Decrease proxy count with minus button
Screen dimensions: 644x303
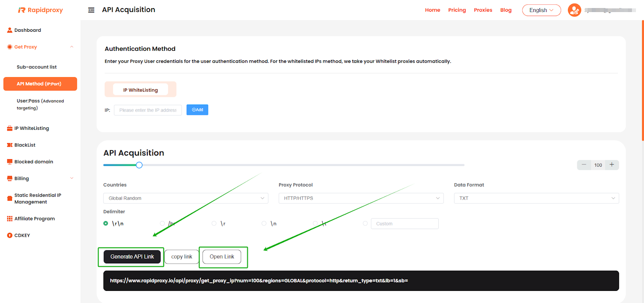pos(584,165)
